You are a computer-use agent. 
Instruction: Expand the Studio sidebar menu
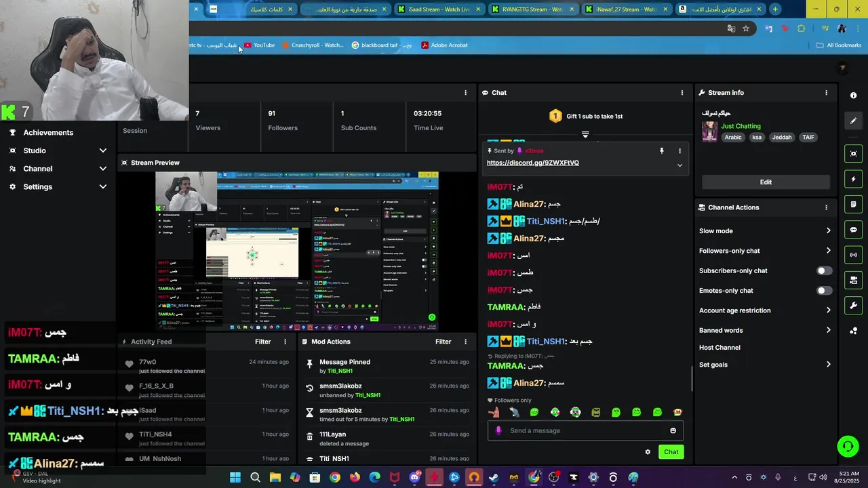[x=102, y=150]
